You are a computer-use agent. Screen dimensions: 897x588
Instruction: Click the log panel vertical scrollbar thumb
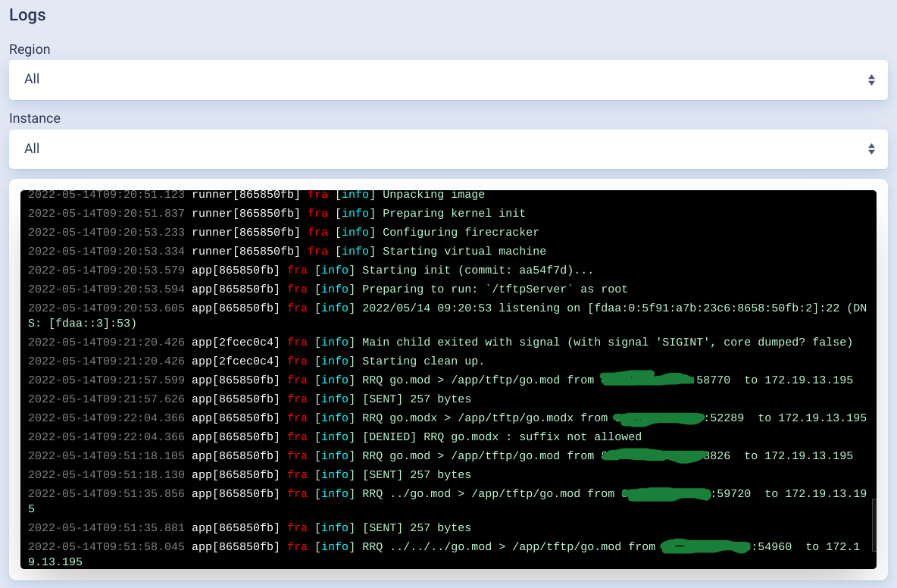(874, 524)
